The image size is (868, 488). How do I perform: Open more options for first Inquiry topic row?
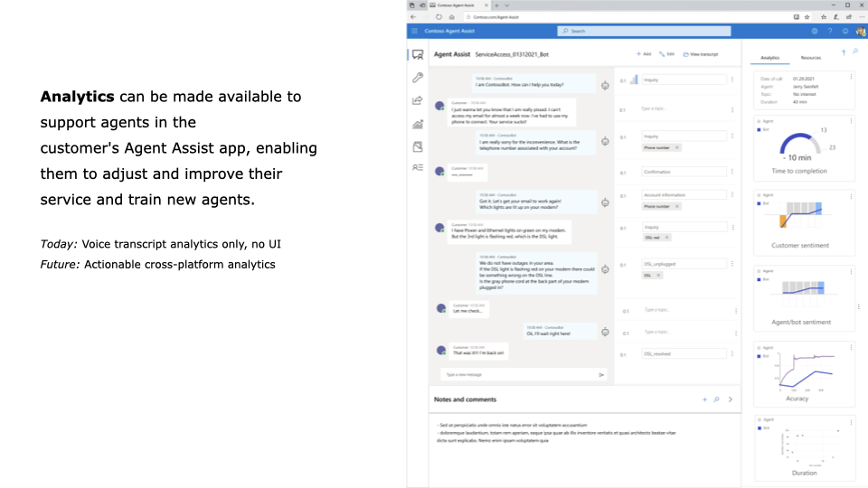coord(731,80)
